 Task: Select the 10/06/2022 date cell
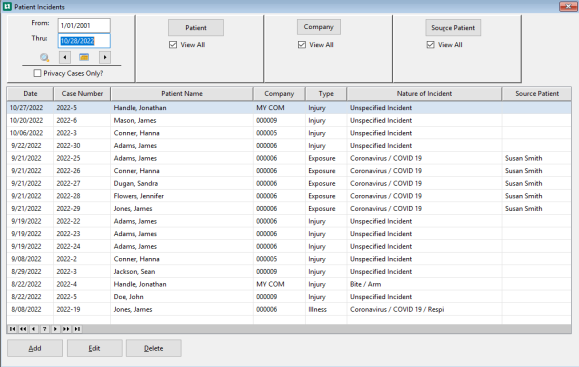[x=26, y=133]
